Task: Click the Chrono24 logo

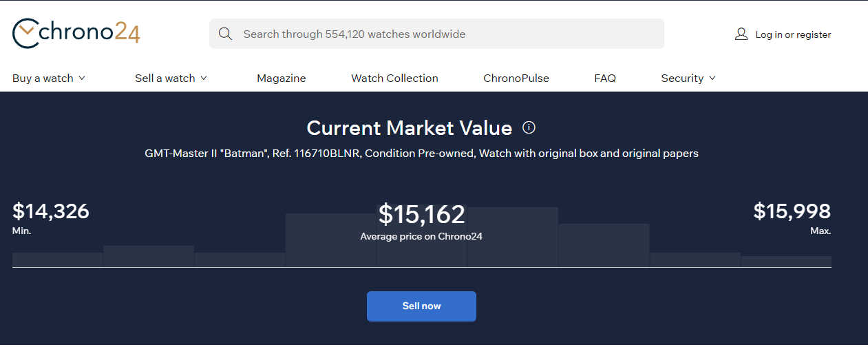Action: [76, 33]
